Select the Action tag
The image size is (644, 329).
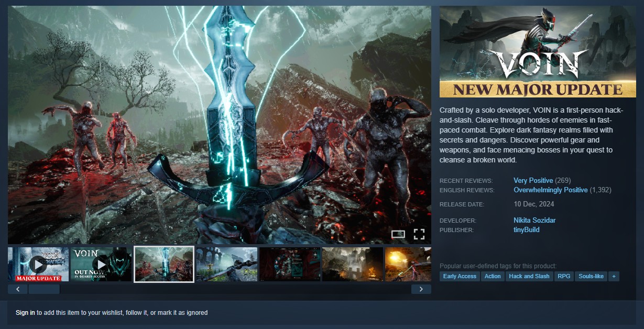(x=493, y=276)
